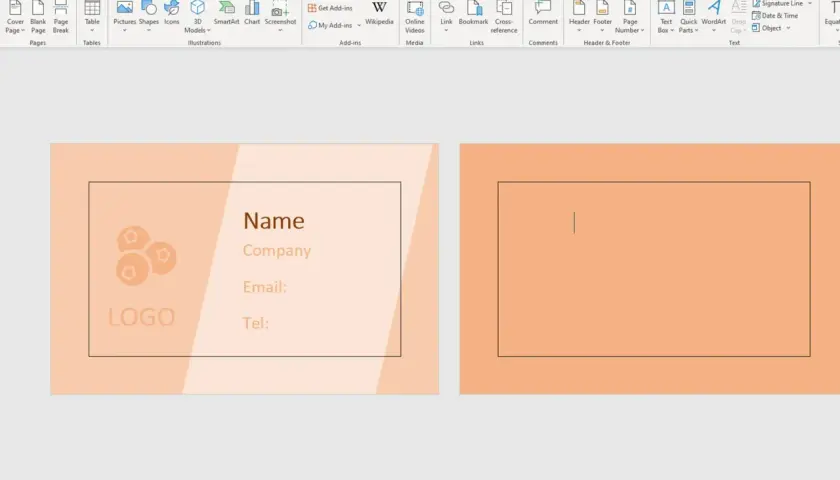
Task: Insert WordArt
Action: click(x=714, y=17)
